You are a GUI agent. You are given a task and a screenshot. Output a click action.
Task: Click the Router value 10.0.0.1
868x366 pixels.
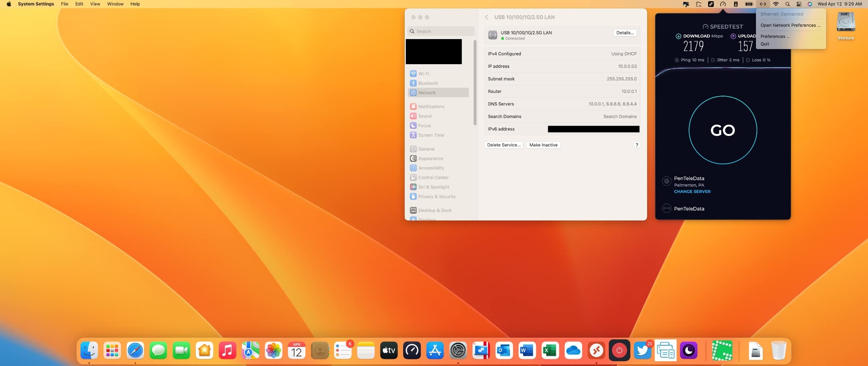[x=629, y=91]
